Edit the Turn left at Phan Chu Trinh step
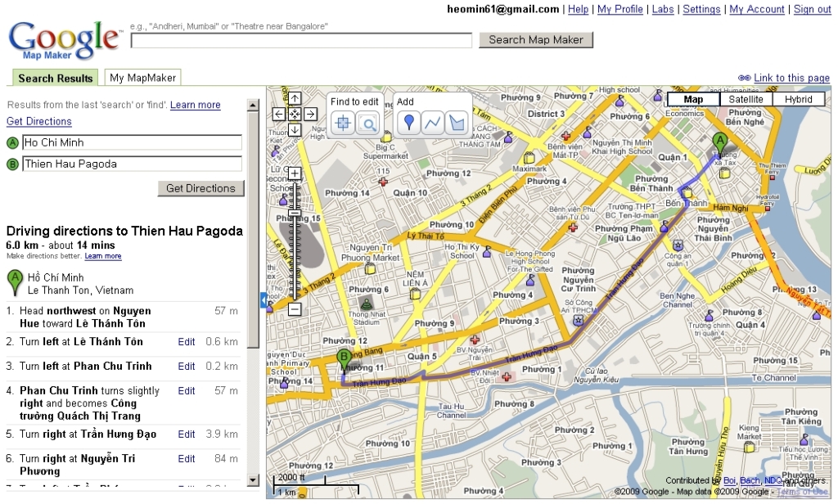 [186, 366]
